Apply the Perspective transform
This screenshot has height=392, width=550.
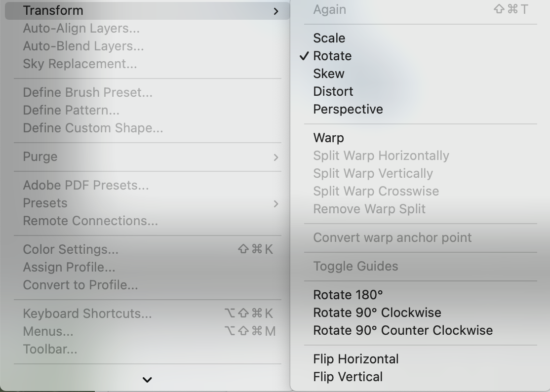click(348, 109)
